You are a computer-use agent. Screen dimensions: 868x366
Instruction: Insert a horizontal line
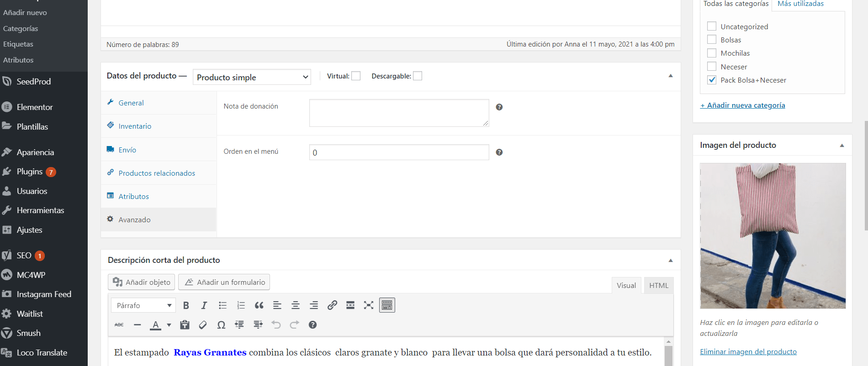click(x=138, y=325)
